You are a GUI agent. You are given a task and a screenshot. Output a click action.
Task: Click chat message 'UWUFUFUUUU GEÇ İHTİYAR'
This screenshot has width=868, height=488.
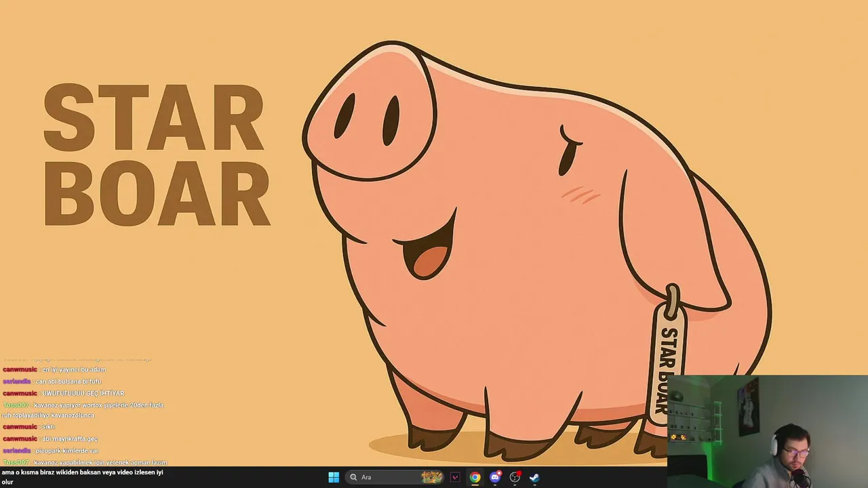coord(83,393)
